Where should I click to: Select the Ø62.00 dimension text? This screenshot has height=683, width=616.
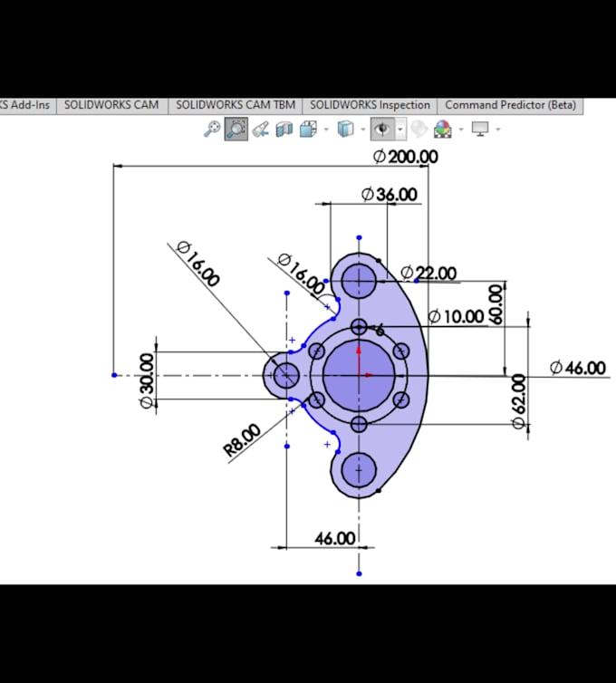click(x=519, y=401)
